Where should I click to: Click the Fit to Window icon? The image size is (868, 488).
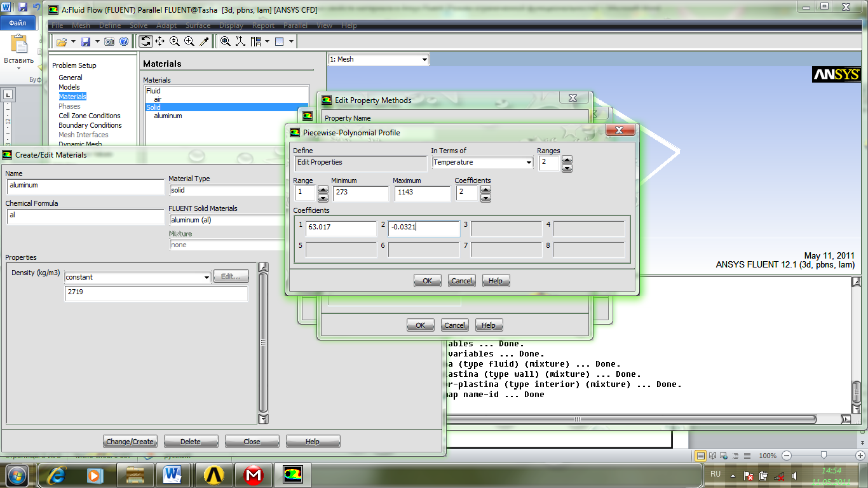point(225,41)
